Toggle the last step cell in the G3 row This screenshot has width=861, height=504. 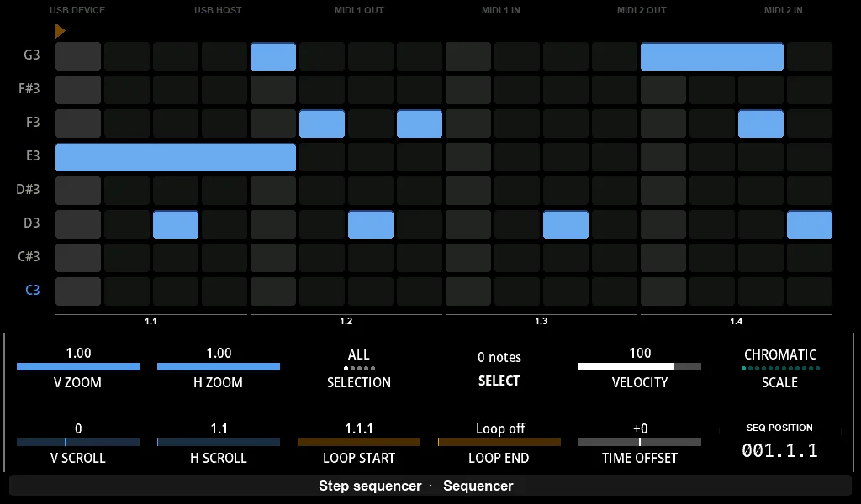pyautogui.click(x=810, y=56)
